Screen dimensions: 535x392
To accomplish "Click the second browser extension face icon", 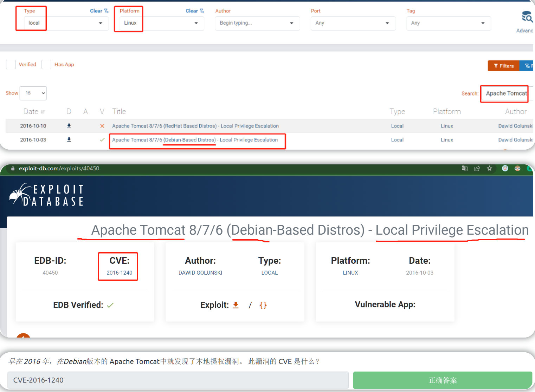I will coord(517,168).
